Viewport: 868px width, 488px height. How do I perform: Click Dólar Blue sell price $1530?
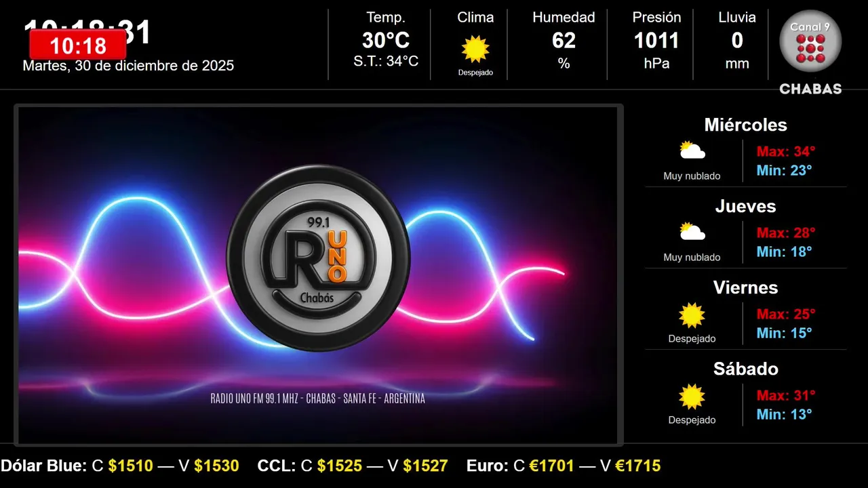(x=216, y=466)
